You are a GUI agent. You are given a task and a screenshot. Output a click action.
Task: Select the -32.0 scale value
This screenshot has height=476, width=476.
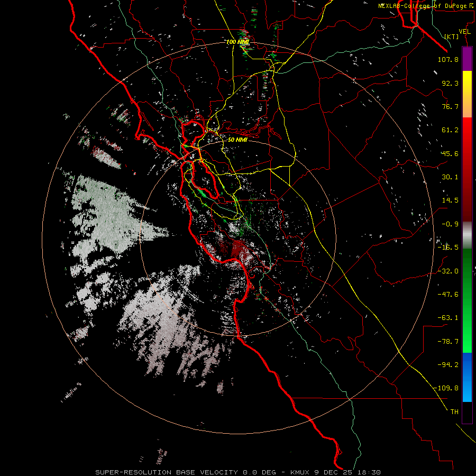tap(448, 271)
